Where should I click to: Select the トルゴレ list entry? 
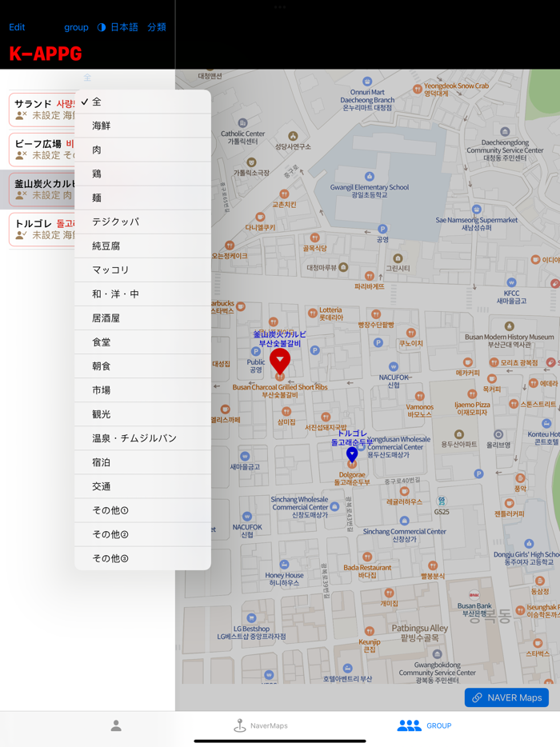click(x=42, y=230)
